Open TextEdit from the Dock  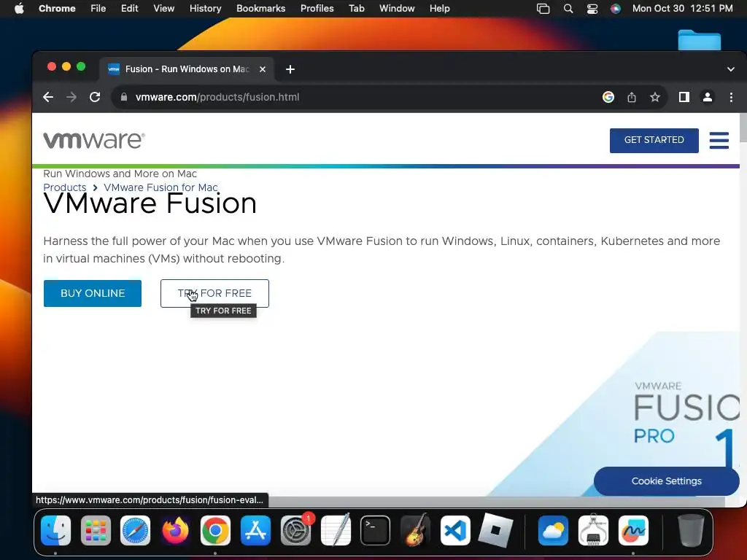336,530
